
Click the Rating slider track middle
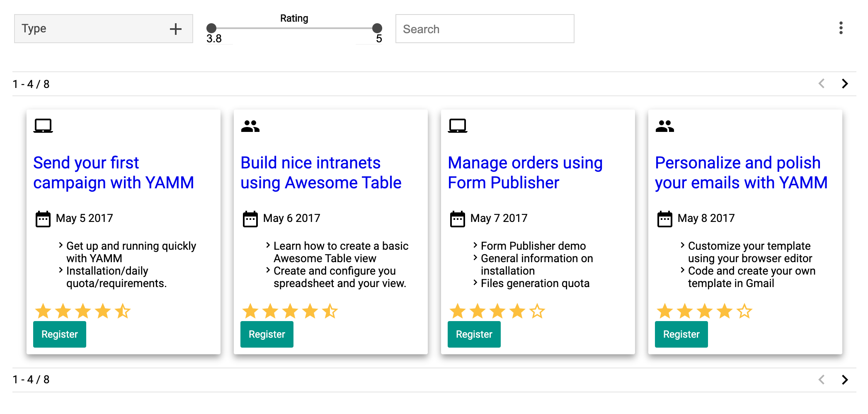(x=294, y=28)
